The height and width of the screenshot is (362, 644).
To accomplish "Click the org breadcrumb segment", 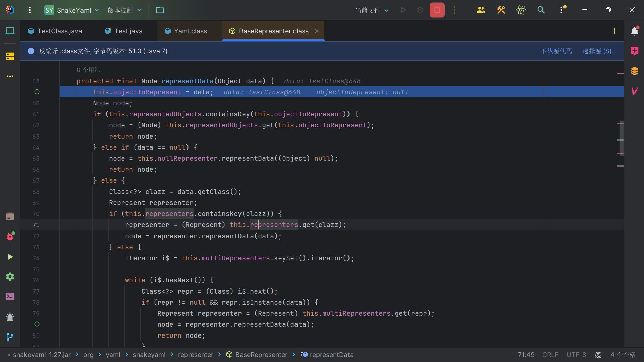I will click(x=88, y=355).
